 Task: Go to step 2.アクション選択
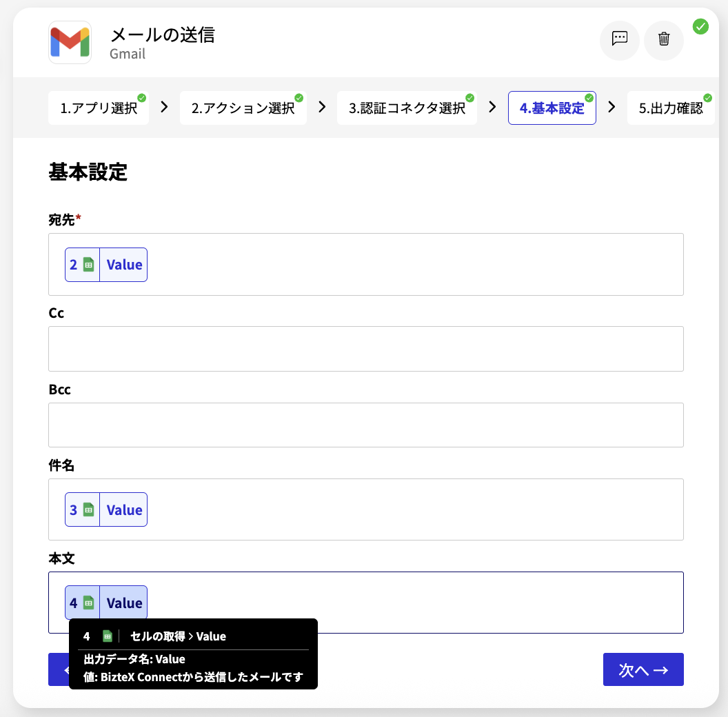[243, 108]
